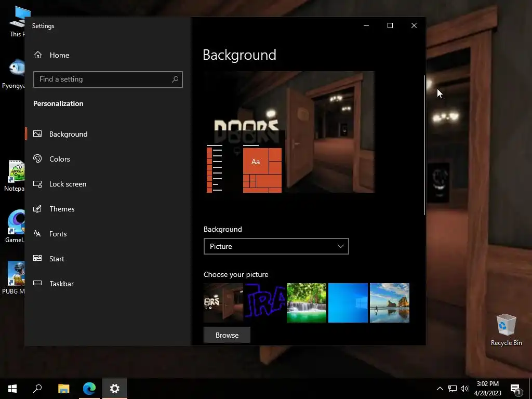Open the Windows Start menu
Screen dimensions: 532x399
[x=12, y=389]
